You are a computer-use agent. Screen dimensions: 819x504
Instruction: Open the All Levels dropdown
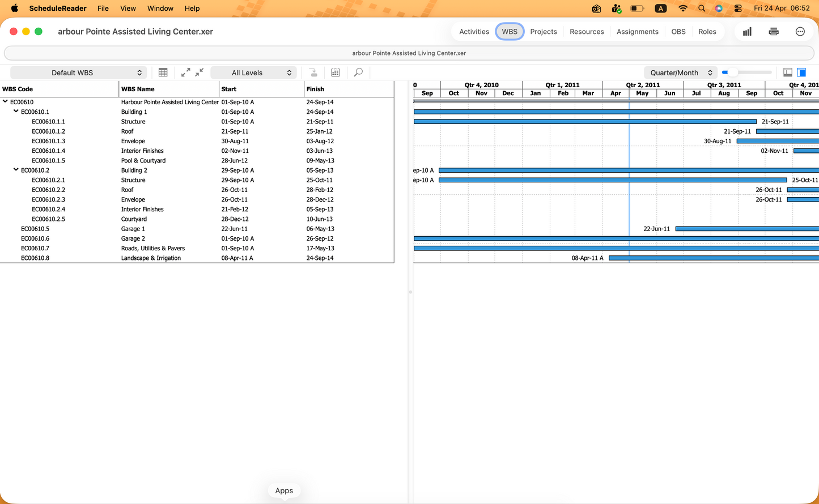click(x=254, y=72)
